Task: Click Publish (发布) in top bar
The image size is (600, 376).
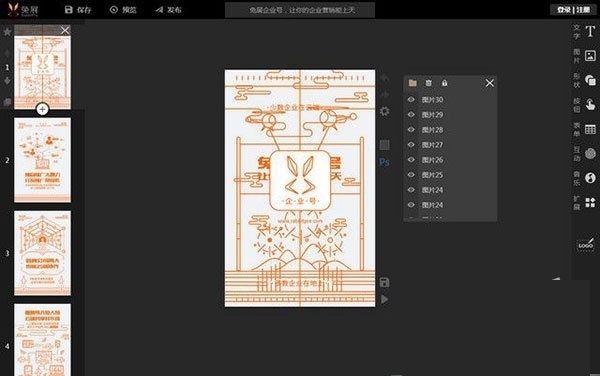Action: [168, 10]
